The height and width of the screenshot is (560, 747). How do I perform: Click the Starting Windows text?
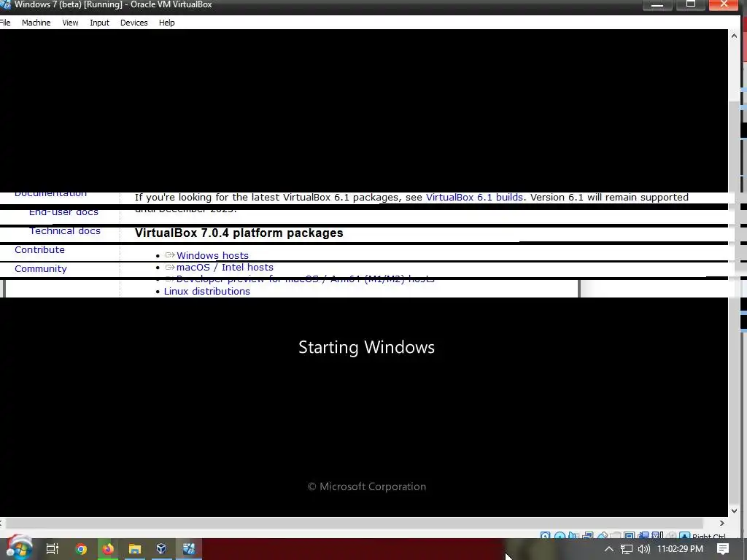pos(366,347)
